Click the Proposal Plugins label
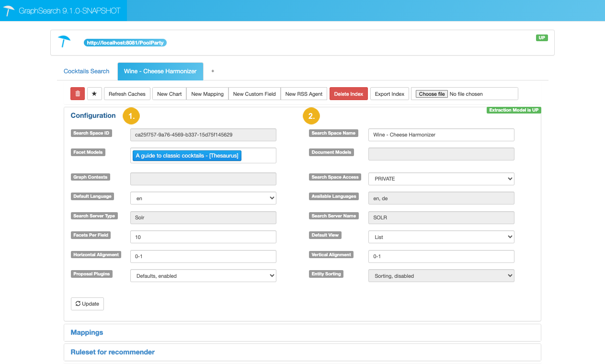The image size is (605, 364). pos(91,274)
